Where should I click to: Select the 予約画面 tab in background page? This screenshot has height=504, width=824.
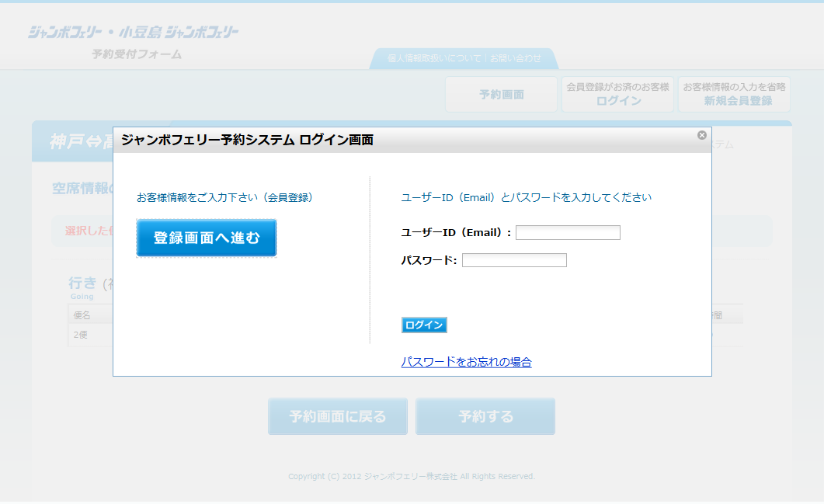tap(502, 95)
